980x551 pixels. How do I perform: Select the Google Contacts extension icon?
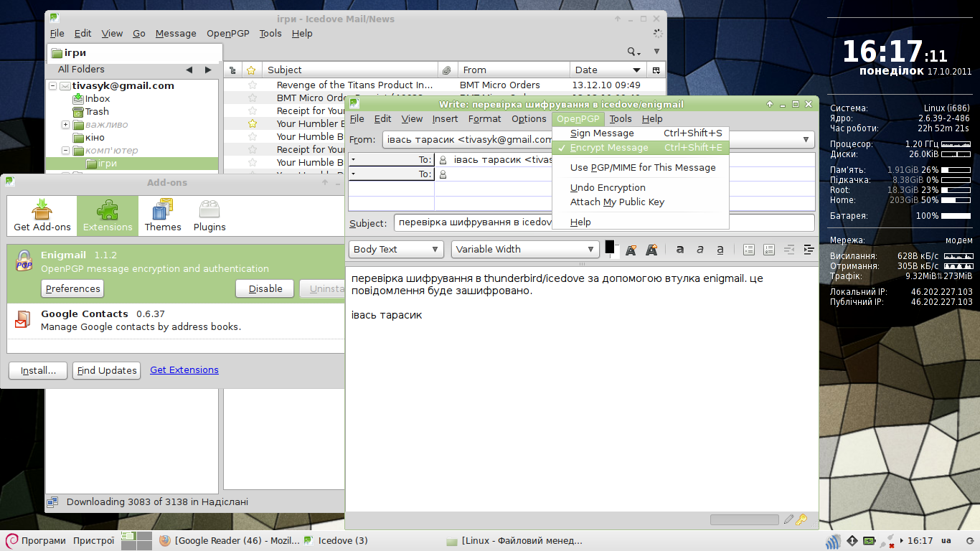point(23,320)
